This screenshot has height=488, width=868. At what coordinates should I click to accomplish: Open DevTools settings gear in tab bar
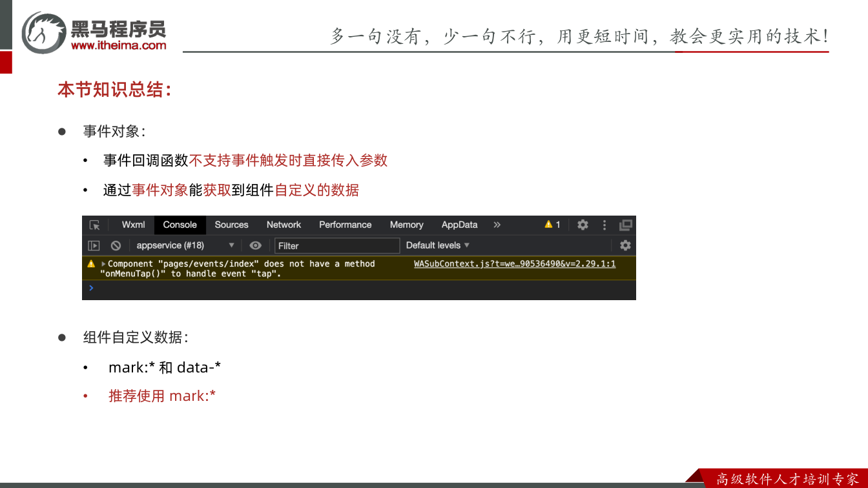coord(583,225)
